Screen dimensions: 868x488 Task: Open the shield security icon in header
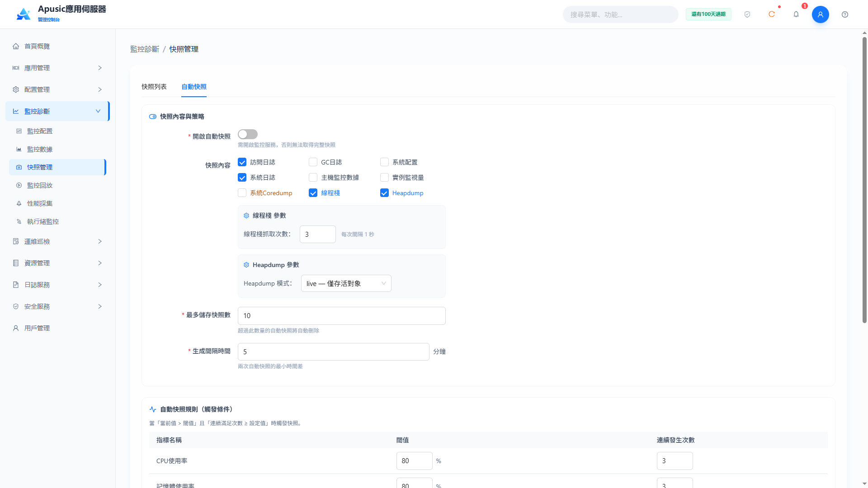(747, 14)
